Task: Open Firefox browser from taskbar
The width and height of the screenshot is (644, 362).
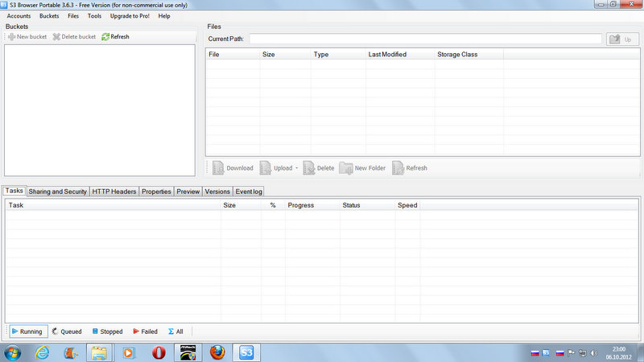Action: [217, 352]
